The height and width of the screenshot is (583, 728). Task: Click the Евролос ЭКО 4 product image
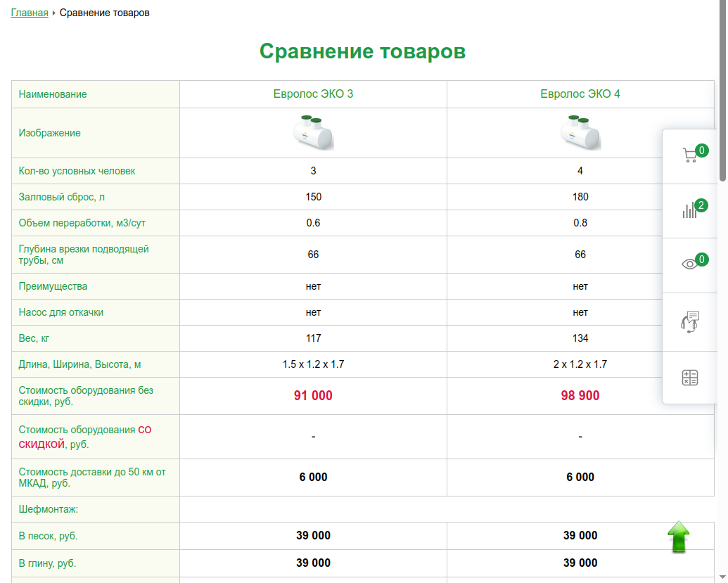click(x=580, y=132)
